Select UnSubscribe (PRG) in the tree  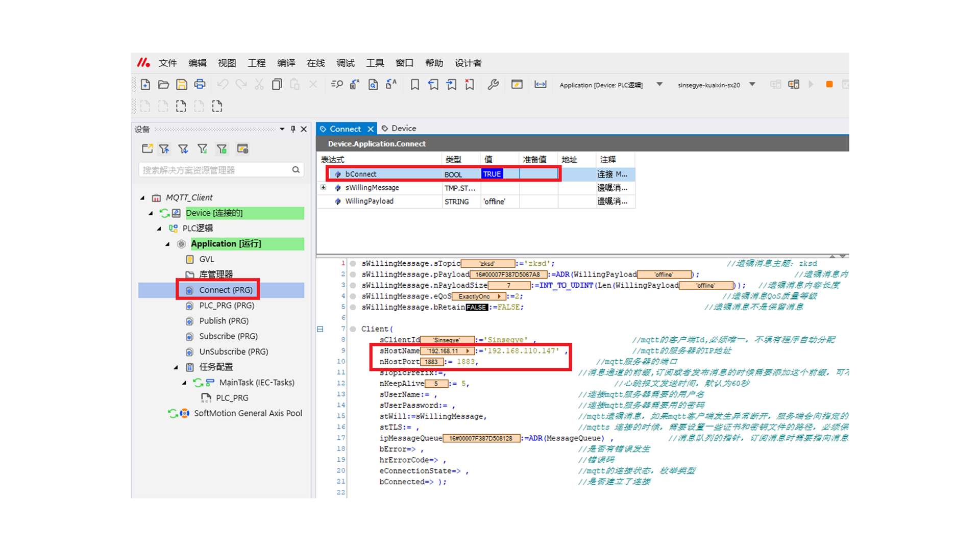pos(233,352)
